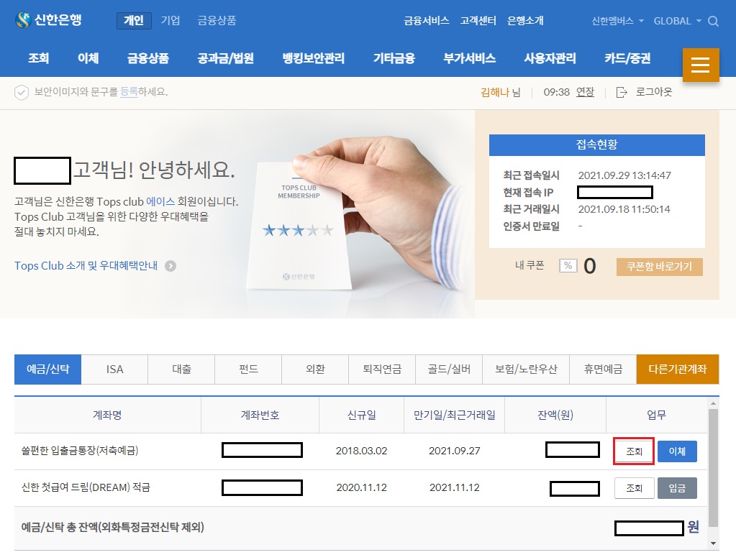Click the account table scrollbar thumb

(714, 468)
